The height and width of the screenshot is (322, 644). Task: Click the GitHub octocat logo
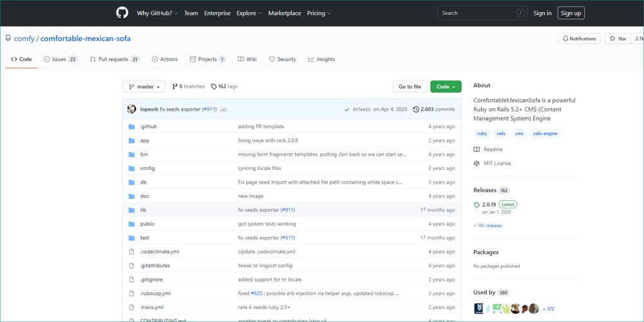click(122, 13)
